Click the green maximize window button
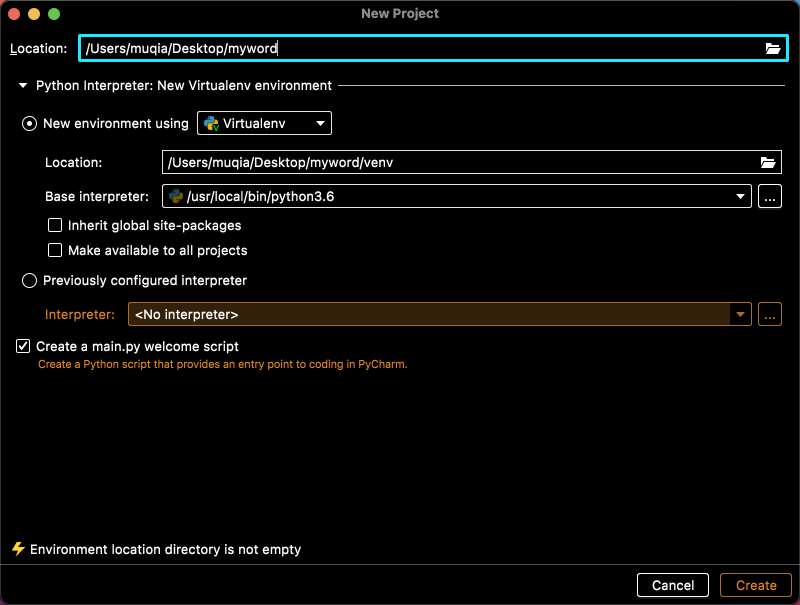This screenshot has height=605, width=800. tap(54, 14)
